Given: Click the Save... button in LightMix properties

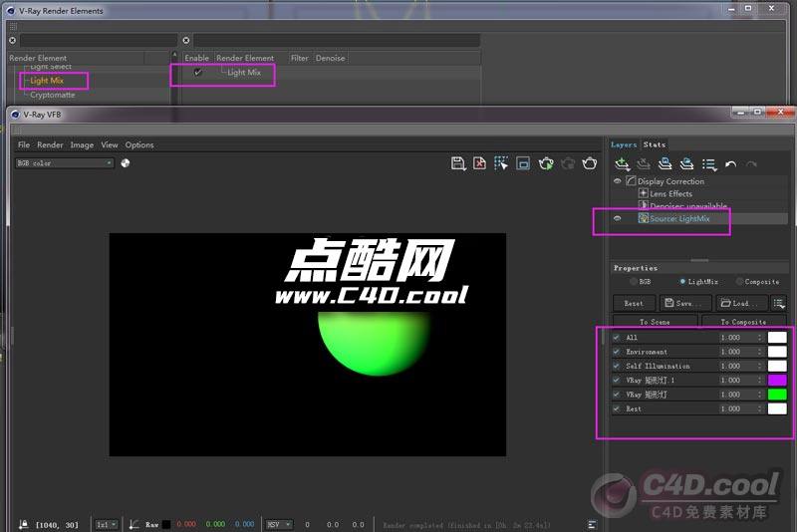Looking at the screenshot, I should click(684, 303).
